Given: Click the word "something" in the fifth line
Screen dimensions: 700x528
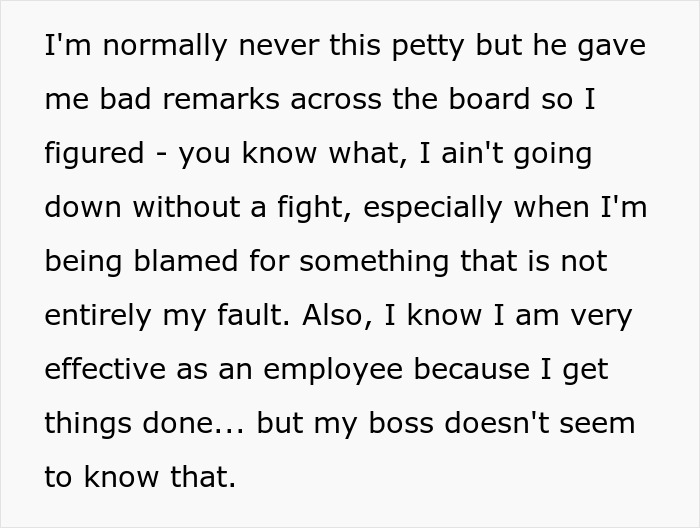Looking at the screenshot, I should click(374, 263).
